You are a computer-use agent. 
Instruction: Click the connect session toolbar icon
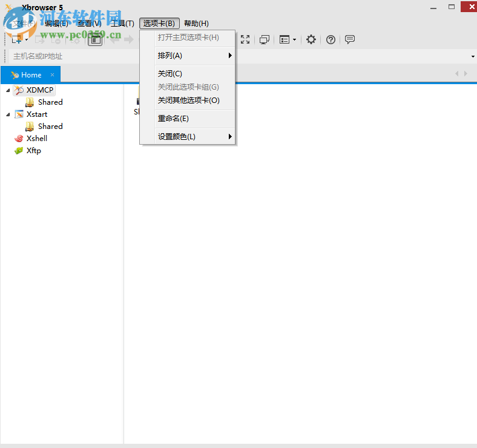click(x=39, y=39)
